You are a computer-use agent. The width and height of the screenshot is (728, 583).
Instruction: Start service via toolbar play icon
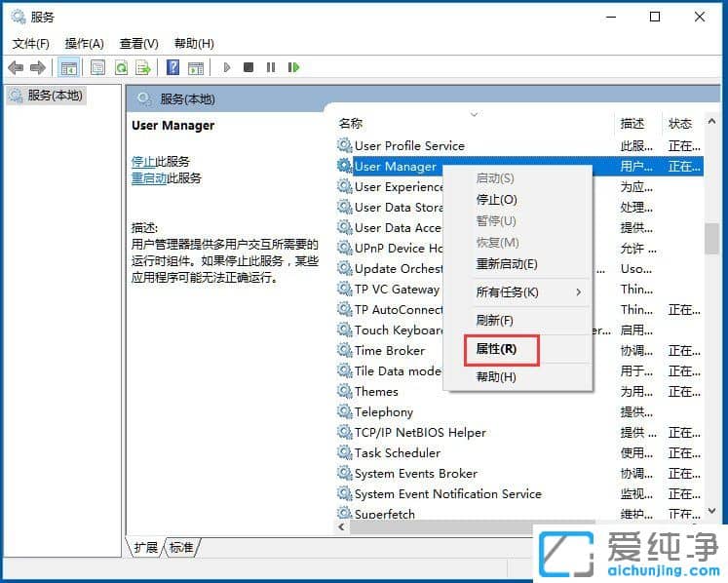227,68
